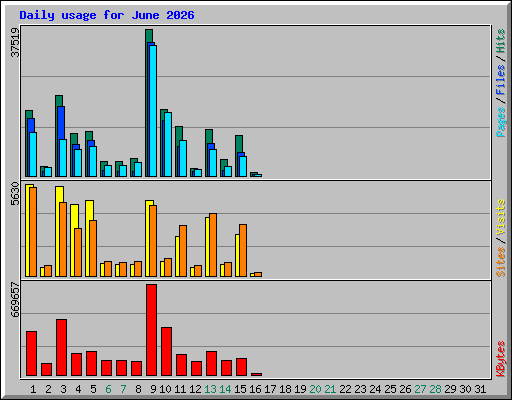512x400 pixels.
Task: Click day 12 on the x-axis
Action: tap(195, 389)
